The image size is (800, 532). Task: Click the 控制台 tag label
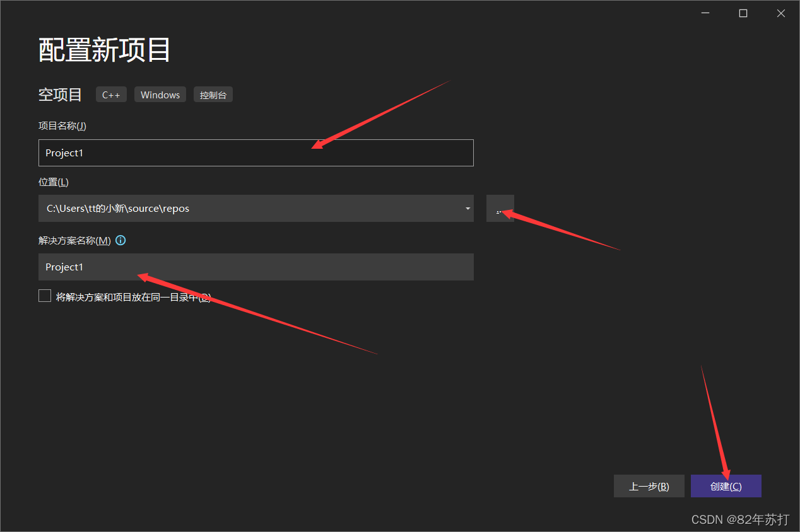(x=213, y=95)
